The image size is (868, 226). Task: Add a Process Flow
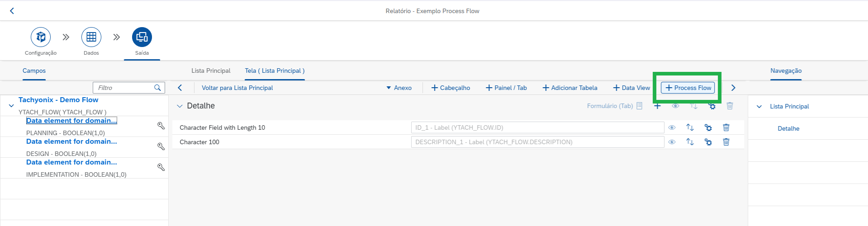click(688, 88)
